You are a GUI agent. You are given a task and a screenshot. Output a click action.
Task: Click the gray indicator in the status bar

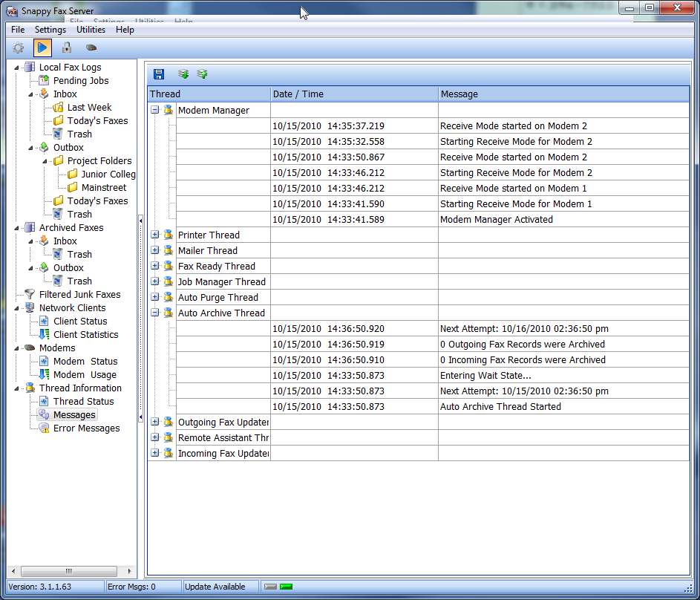pos(270,587)
